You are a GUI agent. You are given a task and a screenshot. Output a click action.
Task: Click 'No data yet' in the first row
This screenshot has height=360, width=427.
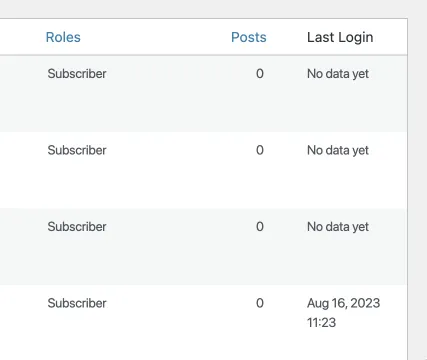pyautogui.click(x=338, y=74)
